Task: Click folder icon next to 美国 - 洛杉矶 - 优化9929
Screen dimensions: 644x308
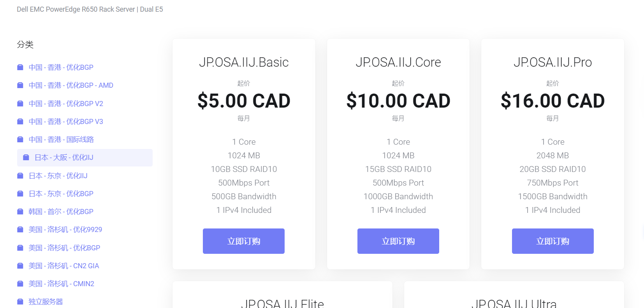Action: coord(20,230)
